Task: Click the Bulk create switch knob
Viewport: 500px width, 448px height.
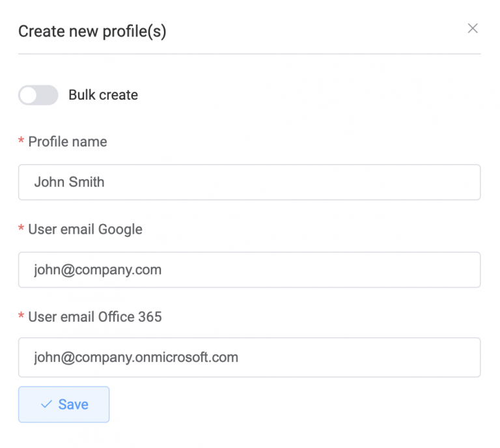Action: 29,95
